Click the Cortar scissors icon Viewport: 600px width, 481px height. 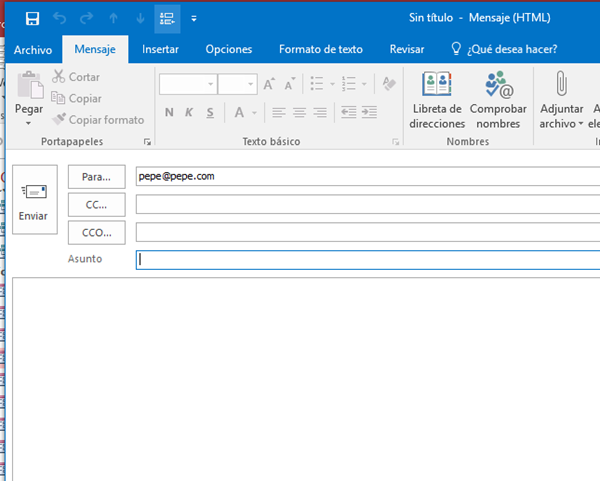59,77
